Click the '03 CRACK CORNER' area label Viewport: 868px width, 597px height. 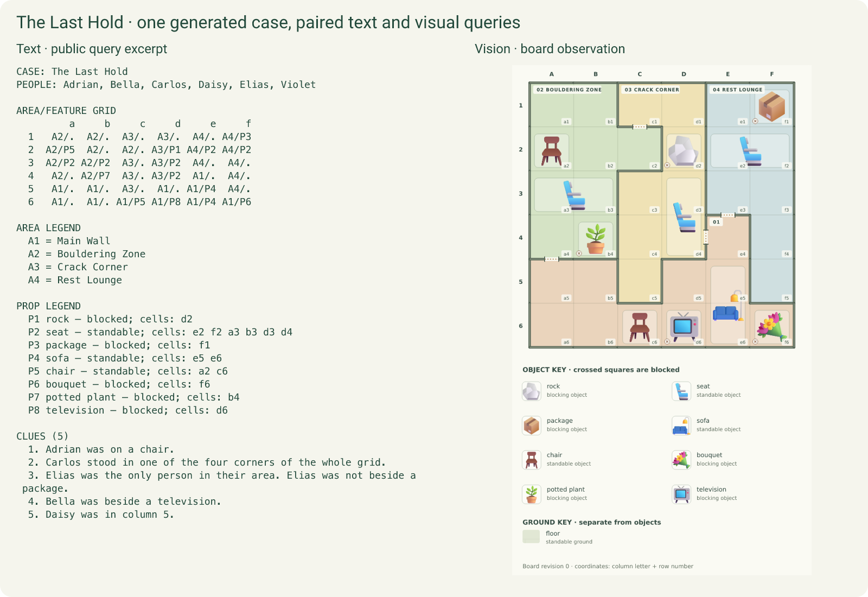tap(652, 90)
